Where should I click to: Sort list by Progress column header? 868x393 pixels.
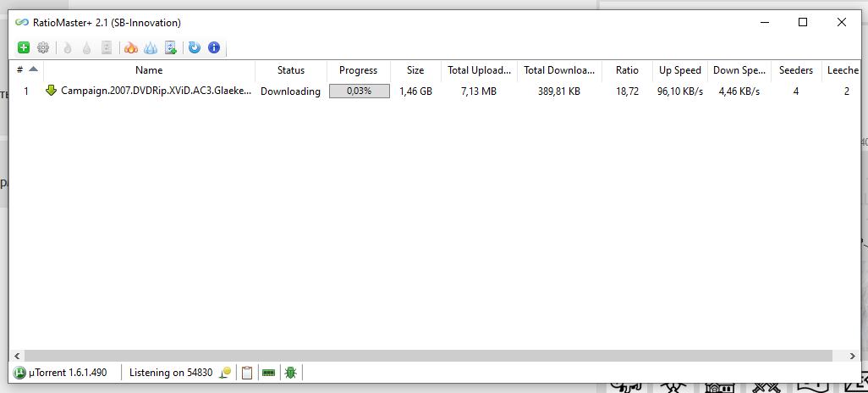358,70
